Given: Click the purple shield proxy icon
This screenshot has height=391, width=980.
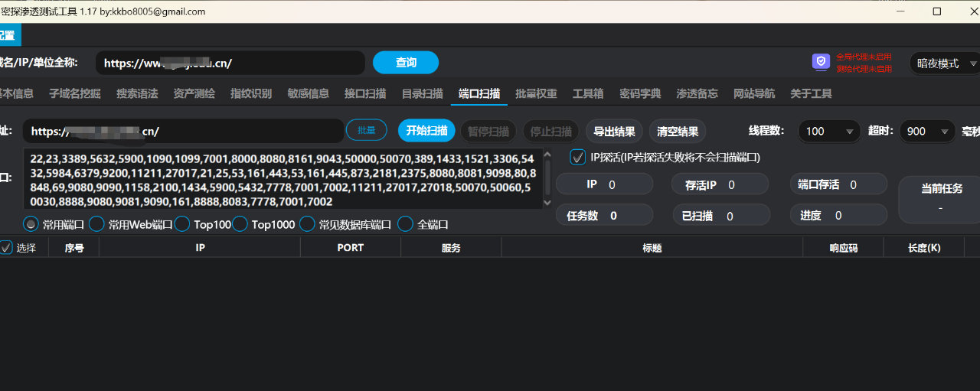Looking at the screenshot, I should [822, 62].
